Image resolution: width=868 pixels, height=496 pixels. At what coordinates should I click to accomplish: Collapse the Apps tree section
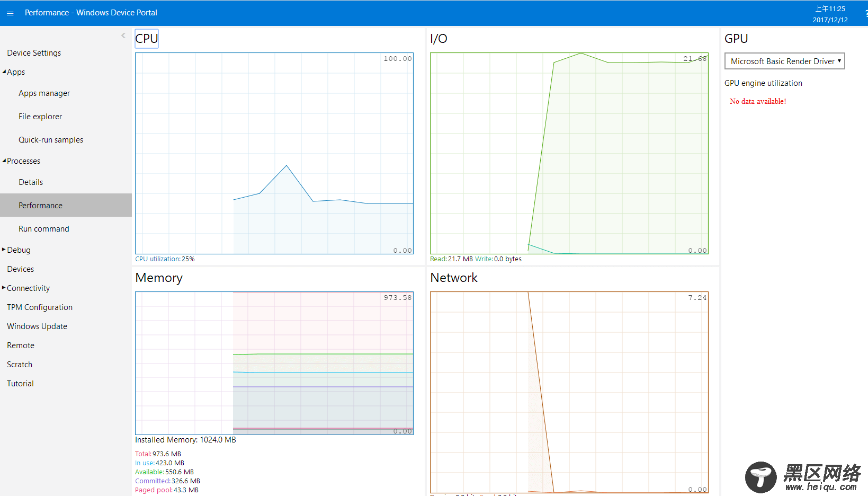point(4,72)
